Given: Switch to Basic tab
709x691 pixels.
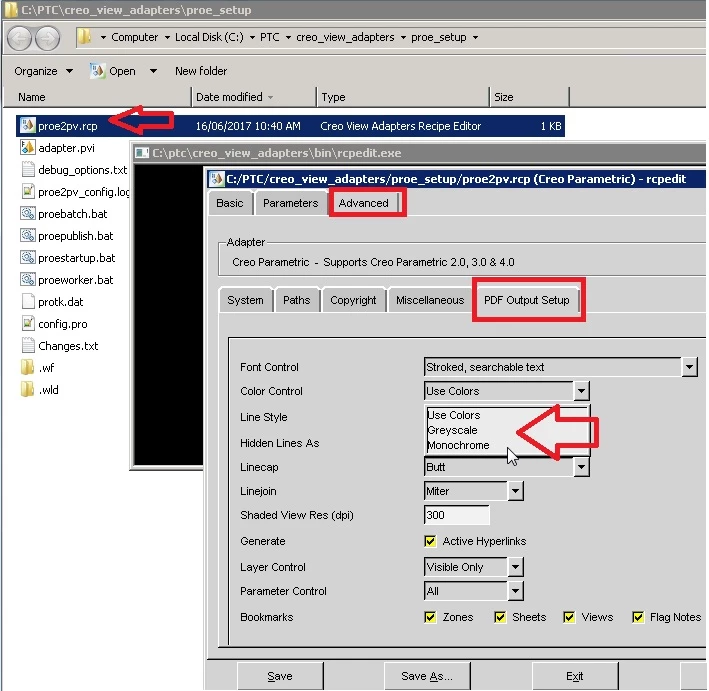Looking at the screenshot, I should click(230, 203).
